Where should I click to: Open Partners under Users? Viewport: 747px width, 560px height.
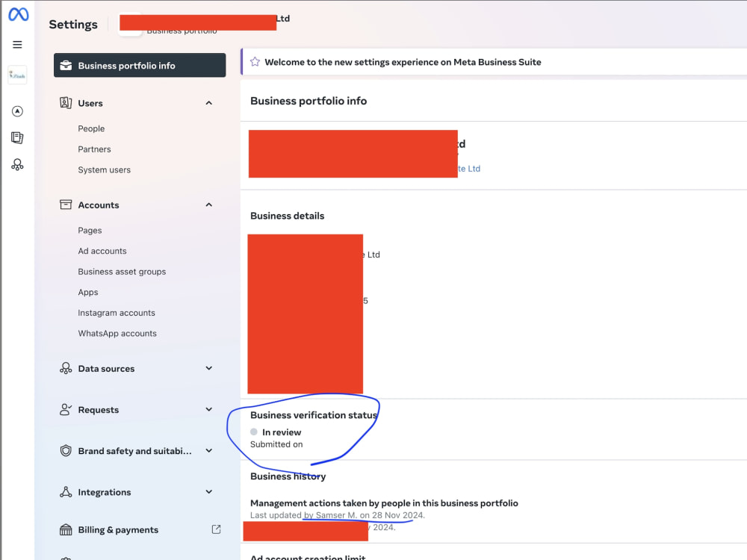94,149
